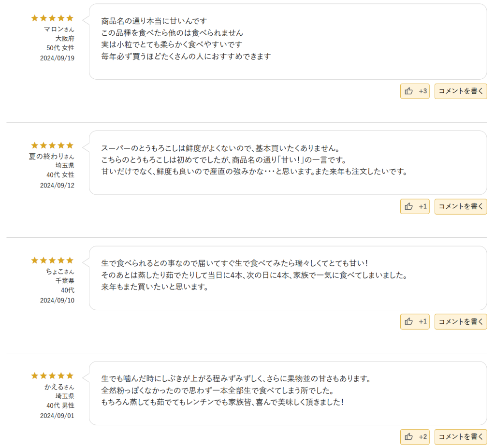Click the star rating above ちょこさん
The image size is (495, 448).
(52, 260)
